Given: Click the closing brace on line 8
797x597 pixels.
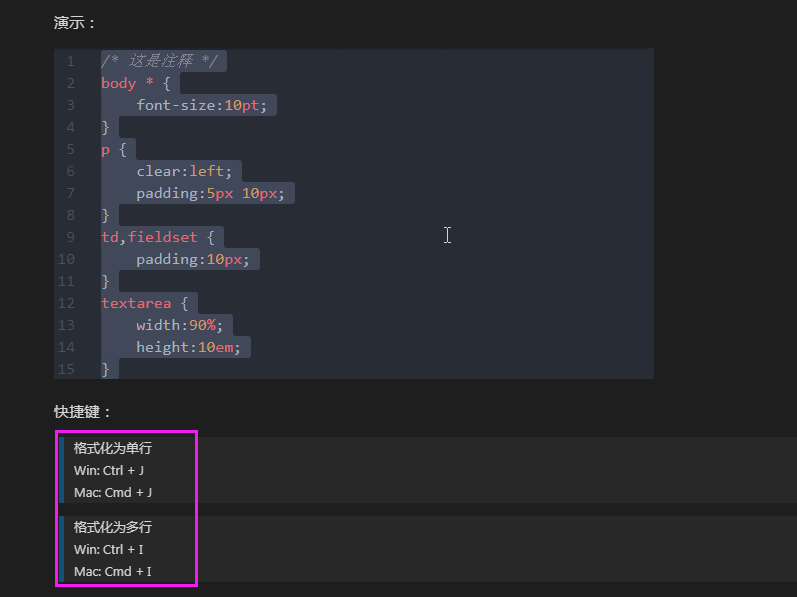Looking at the screenshot, I should coord(105,215).
